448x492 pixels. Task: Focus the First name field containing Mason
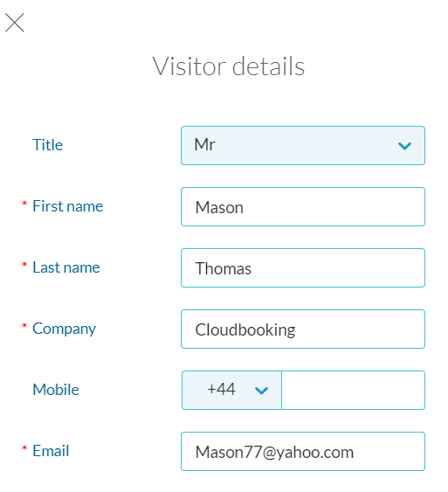(303, 207)
